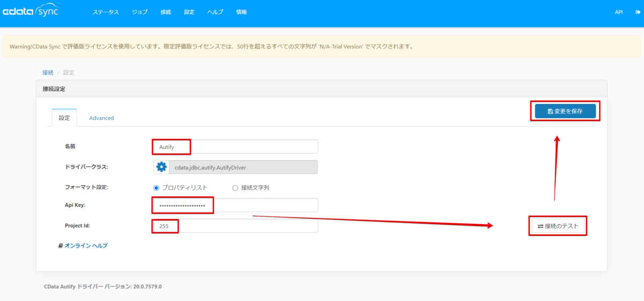Click the API link in the header
This screenshot has height=301, width=644.
pyautogui.click(x=619, y=12)
